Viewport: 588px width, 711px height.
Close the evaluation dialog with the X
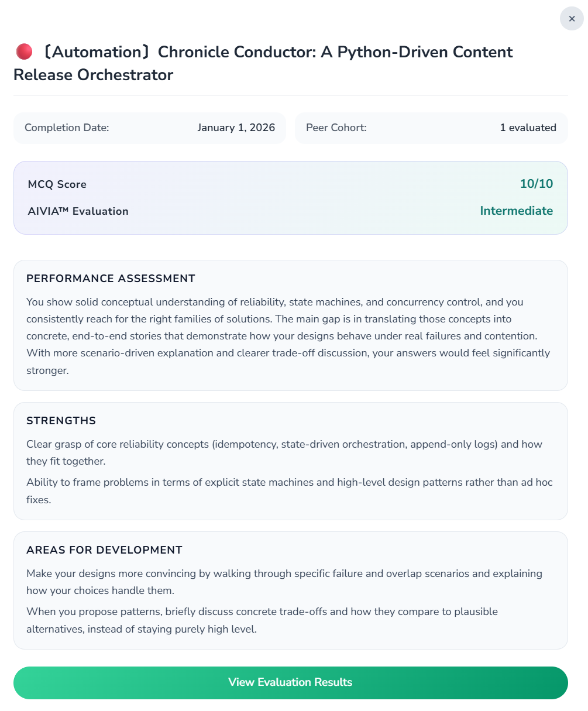(x=572, y=19)
